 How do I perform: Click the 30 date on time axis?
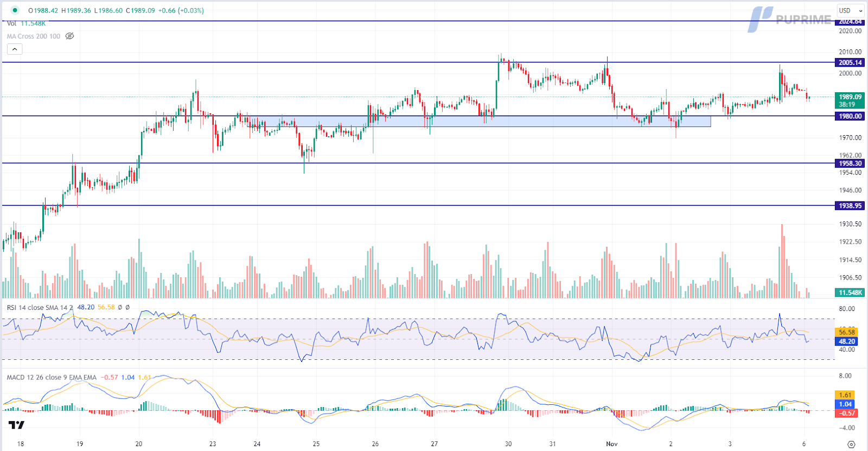[x=508, y=444]
